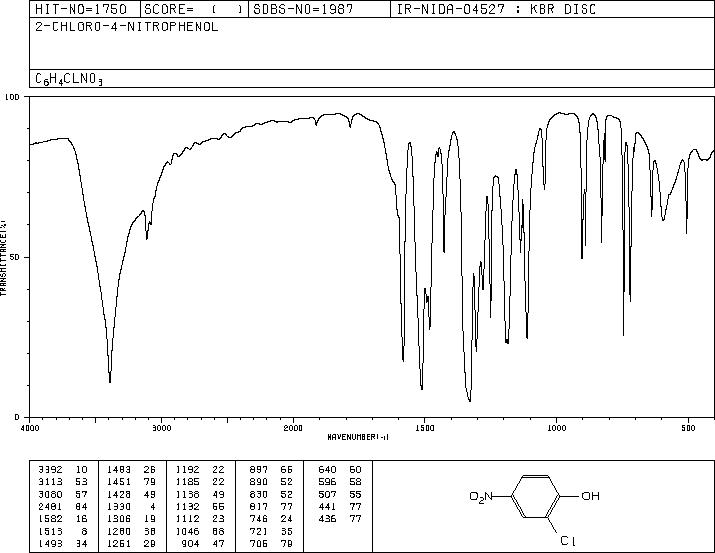Click transmittance 35 beside peak 721
This screenshot has width=715, height=553.
286,532
